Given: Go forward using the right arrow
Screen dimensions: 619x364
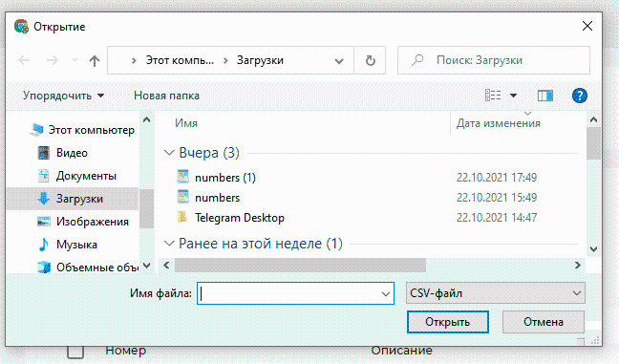Looking at the screenshot, I should 53,60.
